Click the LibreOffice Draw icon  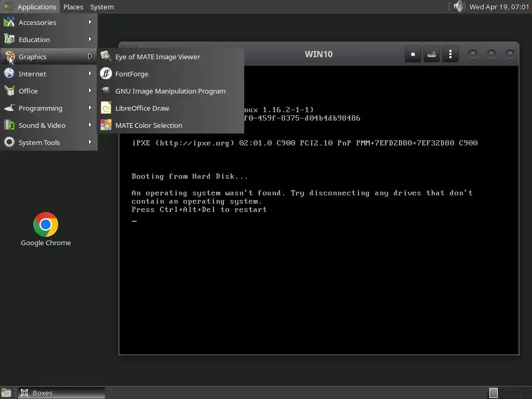[106, 108]
